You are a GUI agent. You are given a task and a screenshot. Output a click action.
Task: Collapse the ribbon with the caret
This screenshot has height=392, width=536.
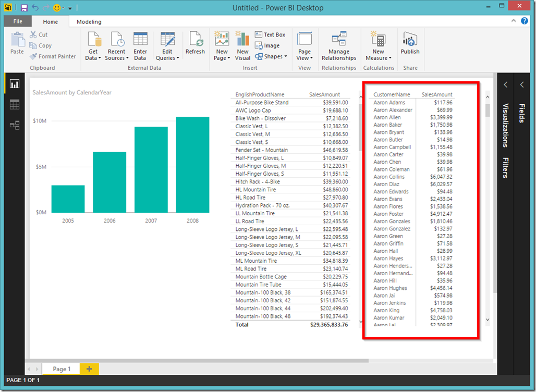pyautogui.click(x=514, y=21)
